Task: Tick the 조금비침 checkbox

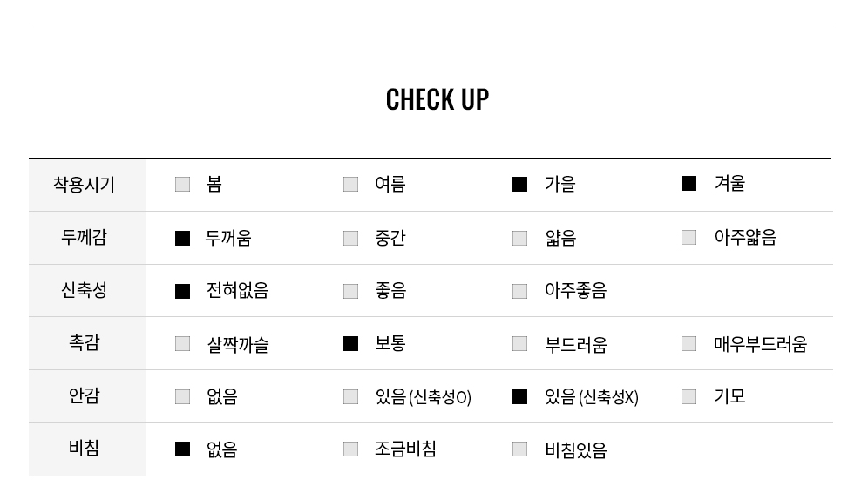Action: (351, 449)
